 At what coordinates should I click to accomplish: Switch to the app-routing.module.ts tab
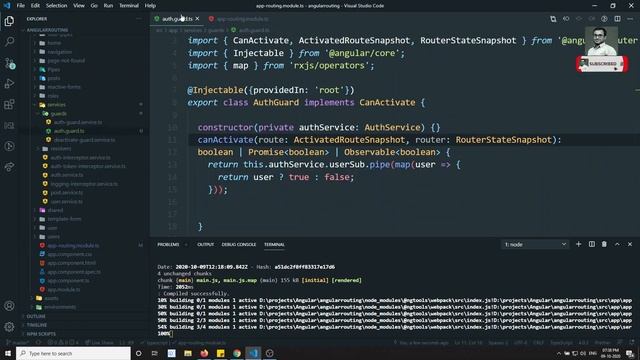pyautogui.click(x=239, y=19)
